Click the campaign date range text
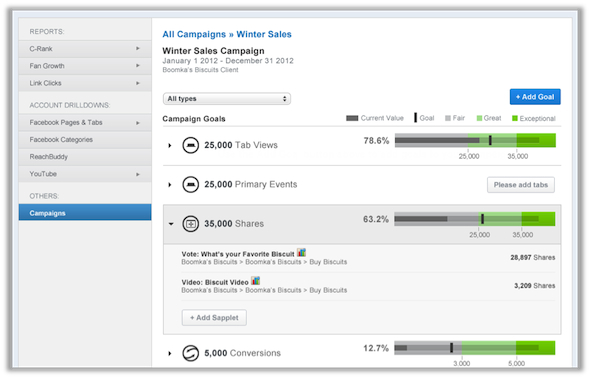Viewport: 590px width, 378px height. coord(228,61)
